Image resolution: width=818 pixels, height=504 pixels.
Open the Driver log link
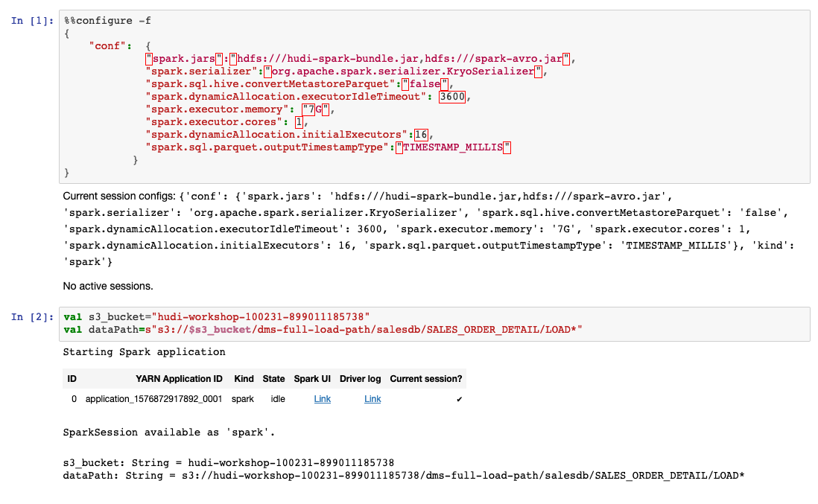point(372,399)
